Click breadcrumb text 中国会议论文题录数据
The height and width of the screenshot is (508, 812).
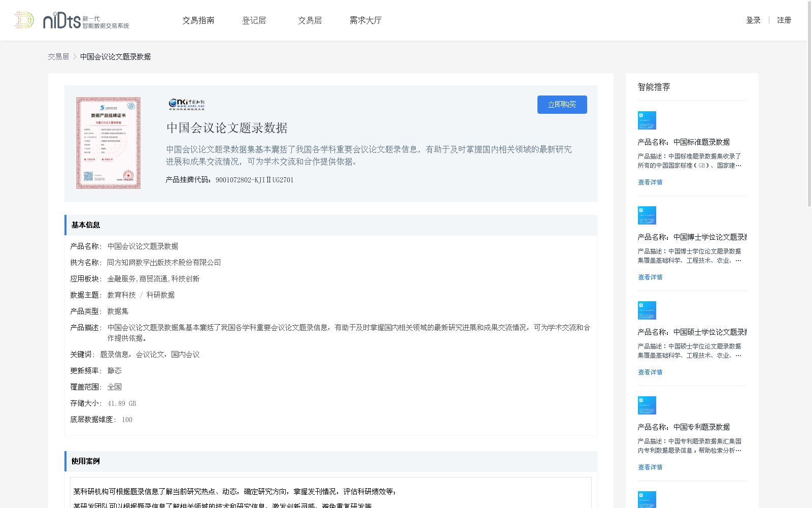click(x=115, y=57)
